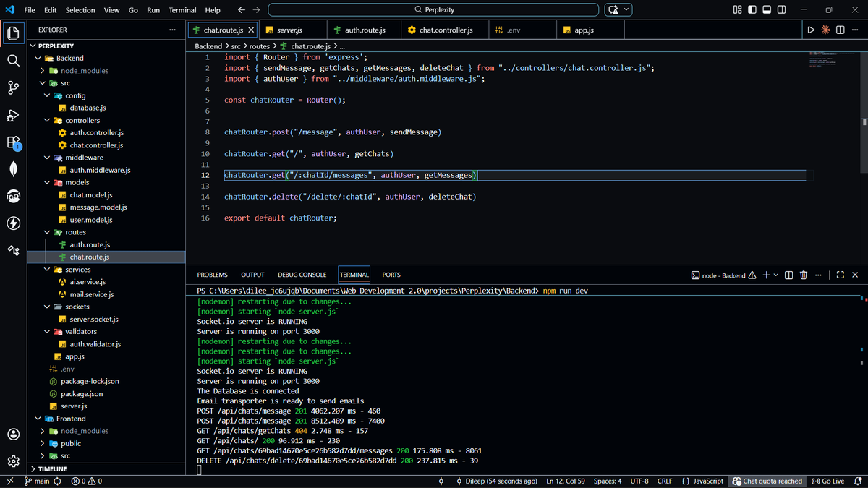Click the UTF-8 encoding status item
The image size is (868, 488).
(639, 481)
